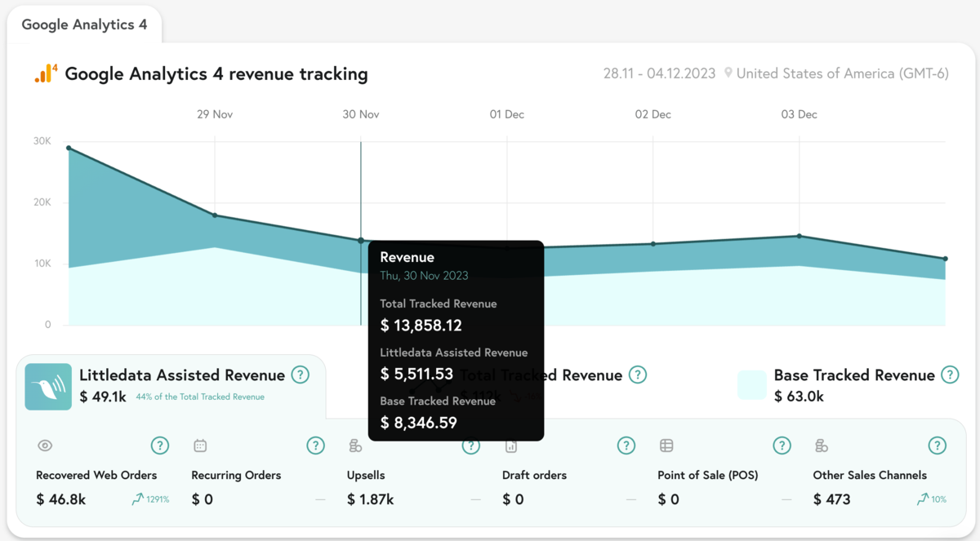Screen dimensions: 980x541
Task: Open help for Other Sales Channels
Action: pyautogui.click(x=937, y=446)
